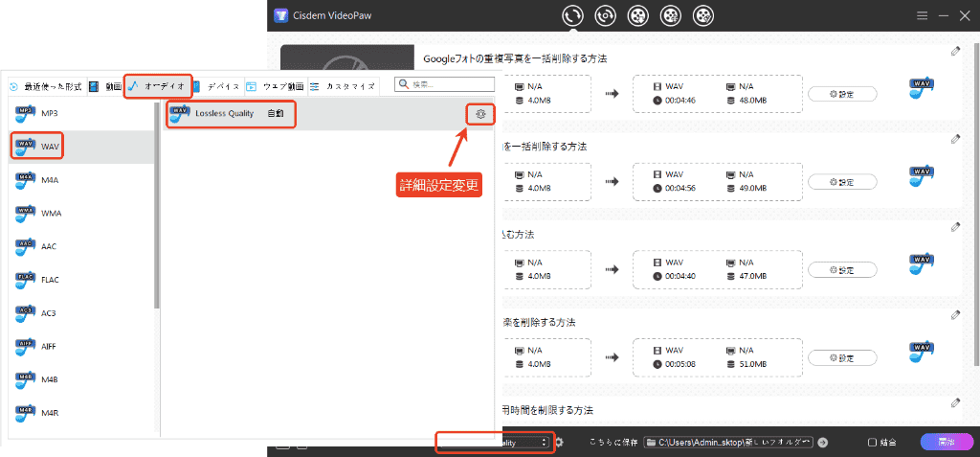This screenshot has height=457, width=980.
Task: Select WAV format in list
Action: coord(81,147)
